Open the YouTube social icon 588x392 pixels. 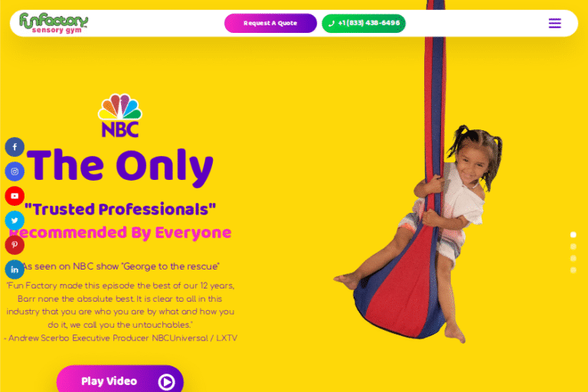[x=15, y=196]
